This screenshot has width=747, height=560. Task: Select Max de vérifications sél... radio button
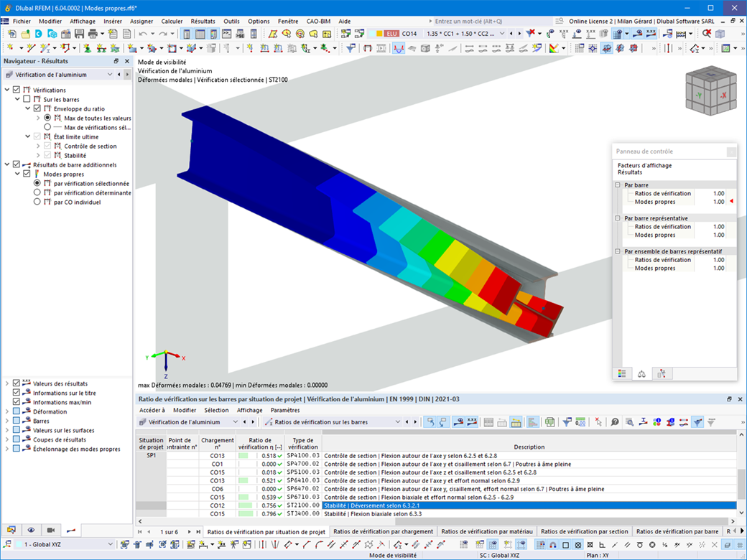click(x=47, y=127)
